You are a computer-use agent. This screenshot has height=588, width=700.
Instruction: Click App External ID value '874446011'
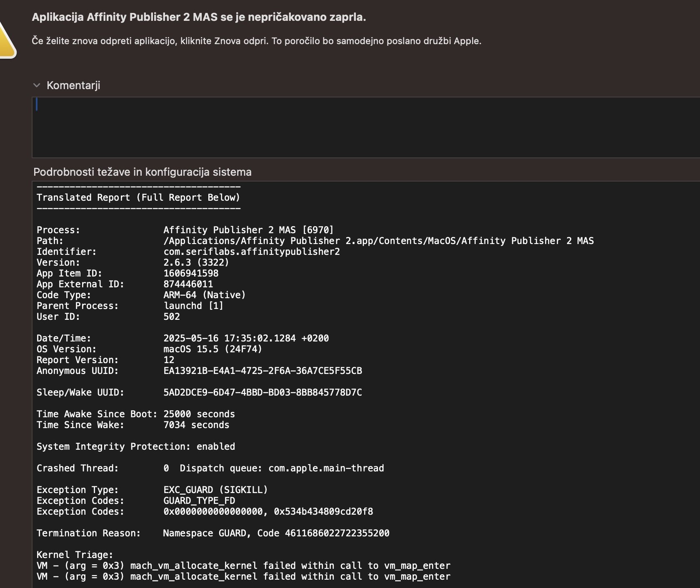[188, 284]
